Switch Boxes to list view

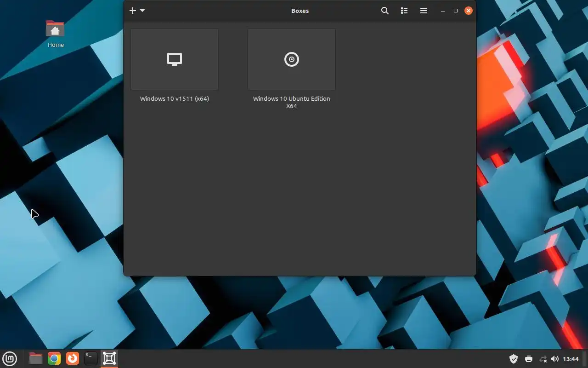tap(404, 11)
